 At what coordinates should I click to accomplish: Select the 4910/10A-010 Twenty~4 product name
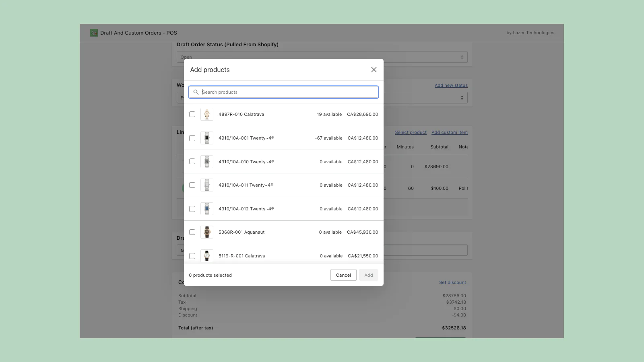tap(246, 162)
